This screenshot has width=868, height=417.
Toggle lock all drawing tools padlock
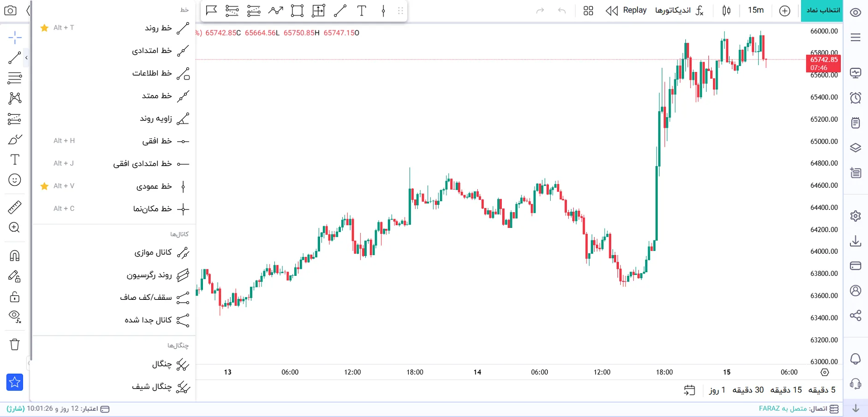15,297
